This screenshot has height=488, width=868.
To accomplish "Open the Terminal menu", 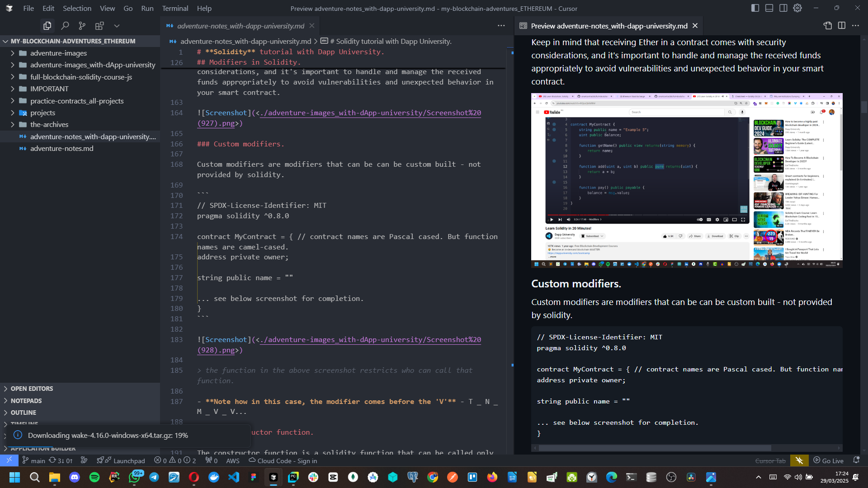I will 175,8.
